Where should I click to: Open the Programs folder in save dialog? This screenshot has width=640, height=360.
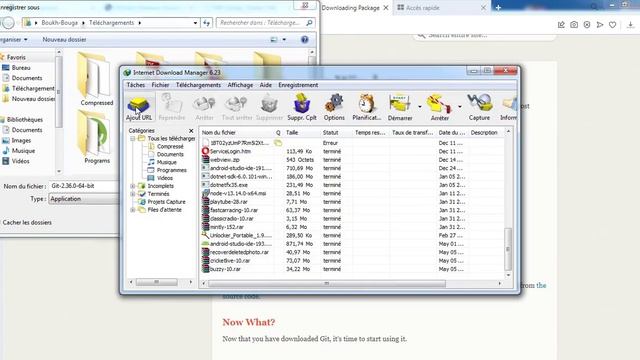click(x=96, y=138)
